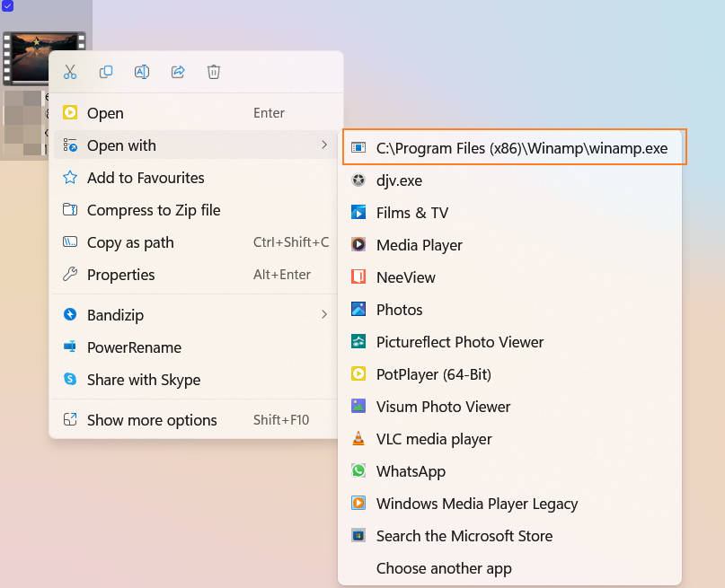Click the star icon for Add to Favourites
The width and height of the screenshot is (725, 588).
pos(70,178)
